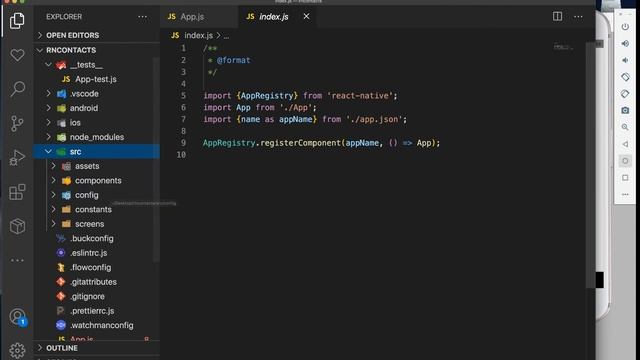This screenshot has height=360, width=640.
Task: Open the .eslintrc.js file
Action: click(96, 253)
